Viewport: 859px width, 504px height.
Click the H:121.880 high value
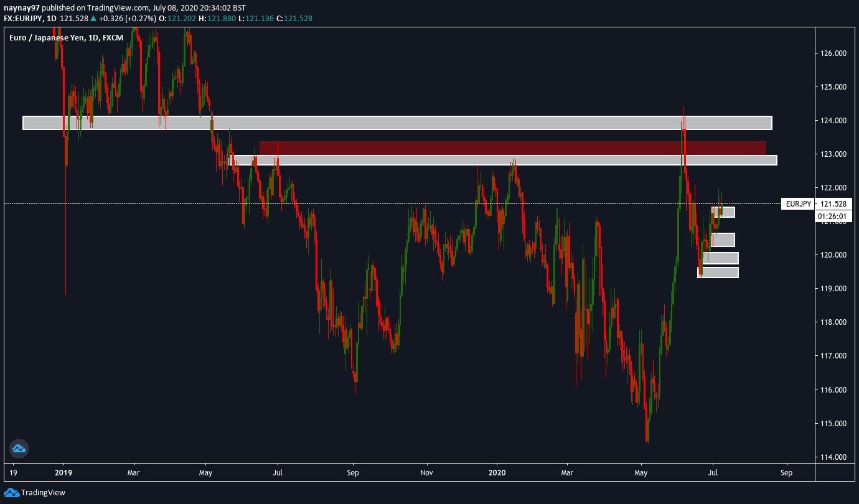(x=217, y=19)
